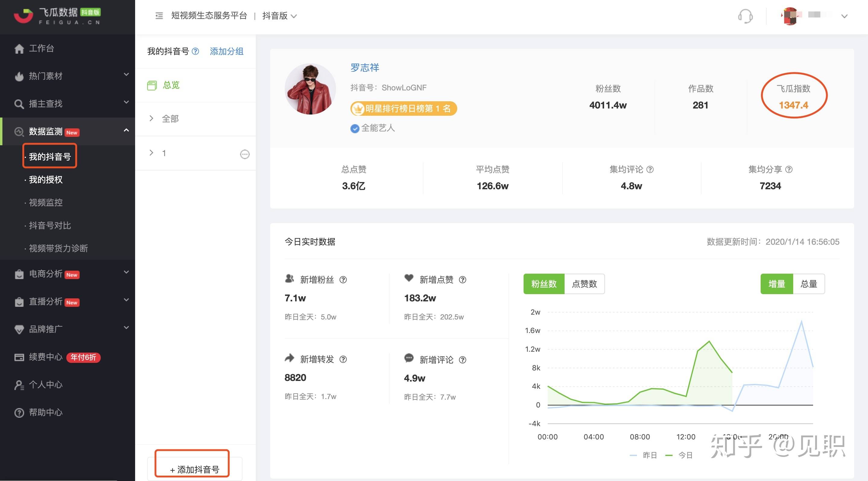Click the user avatar in header
Image resolution: width=868 pixels, height=481 pixels.
pos(790,16)
